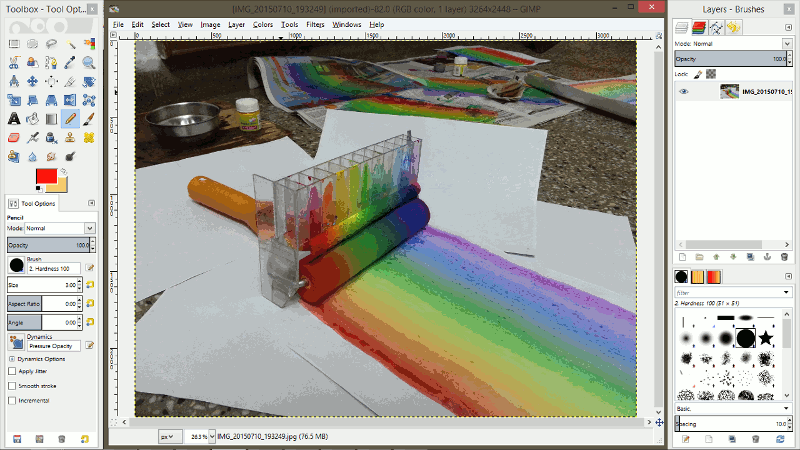The image size is (800, 450).
Task: Select the Clone stamp tool
Action: pyautogui.click(x=70, y=138)
